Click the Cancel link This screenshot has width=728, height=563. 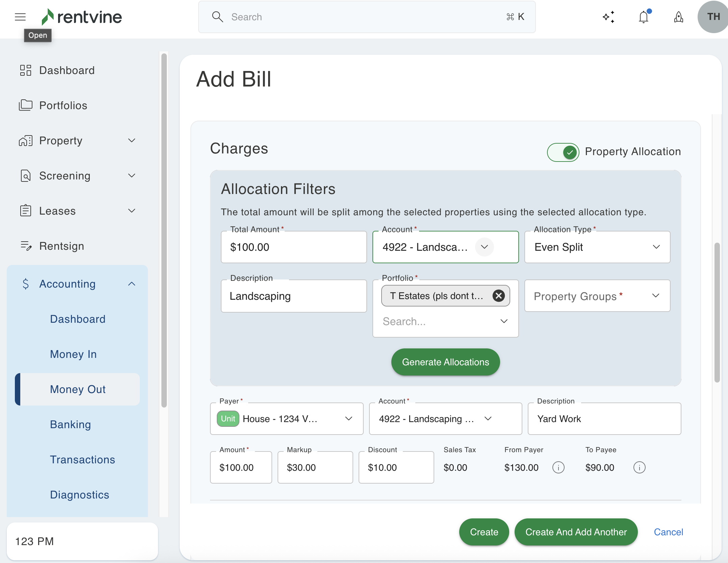[668, 532]
